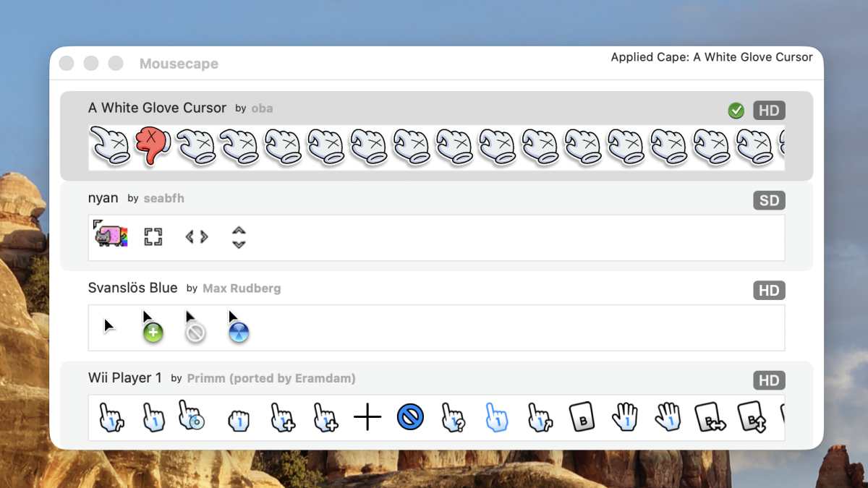
Task: Click the B button card cursor in Wii Player 1
Action: [x=582, y=417]
